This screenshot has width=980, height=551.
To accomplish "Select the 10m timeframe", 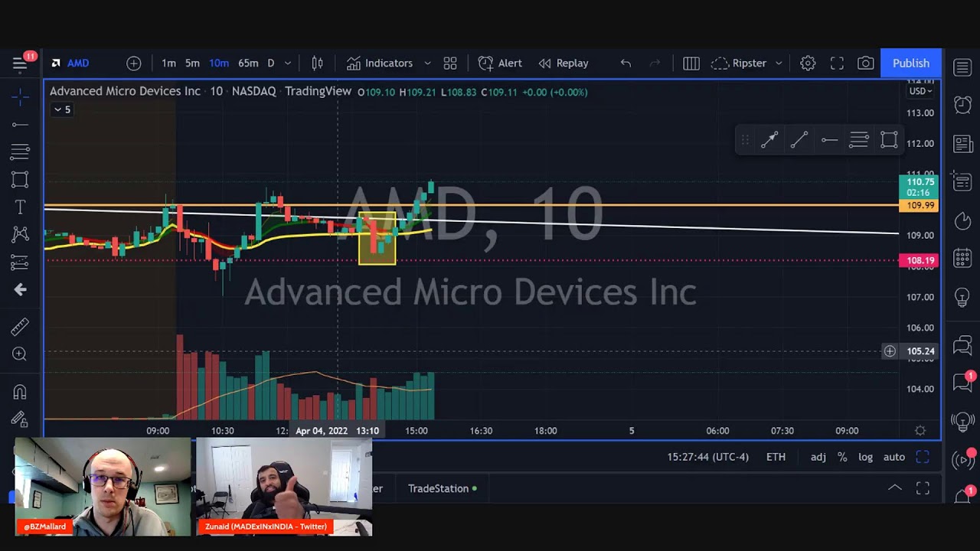I will click(219, 64).
